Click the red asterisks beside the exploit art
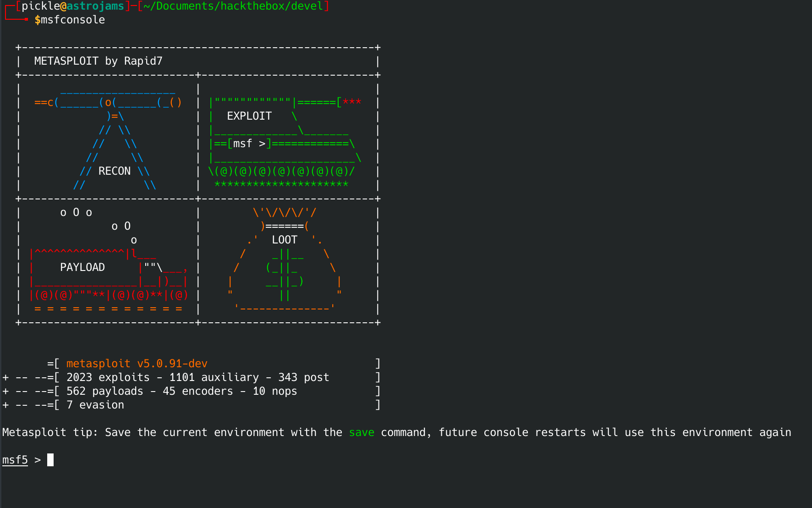Viewport: 812px width, 508px height. coord(352,102)
